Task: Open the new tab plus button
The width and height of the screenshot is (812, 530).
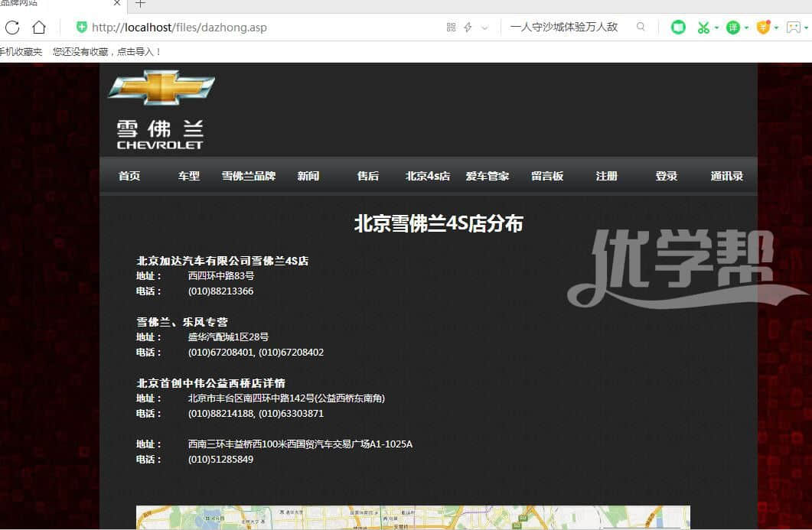Action: click(x=140, y=4)
